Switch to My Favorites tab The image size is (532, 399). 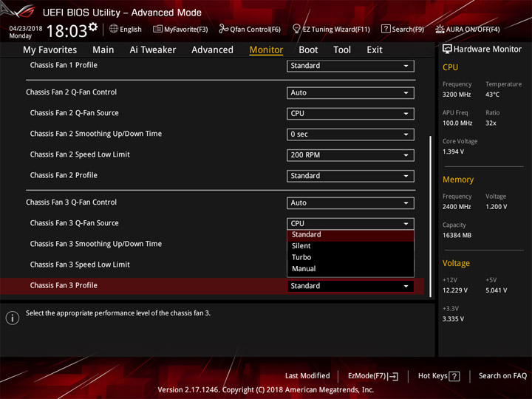coord(50,50)
